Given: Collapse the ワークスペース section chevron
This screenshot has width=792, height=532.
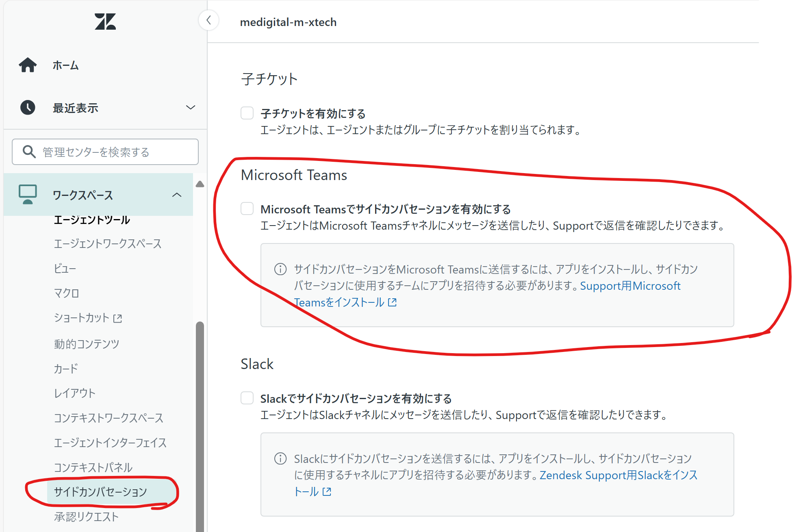Looking at the screenshot, I should (177, 195).
